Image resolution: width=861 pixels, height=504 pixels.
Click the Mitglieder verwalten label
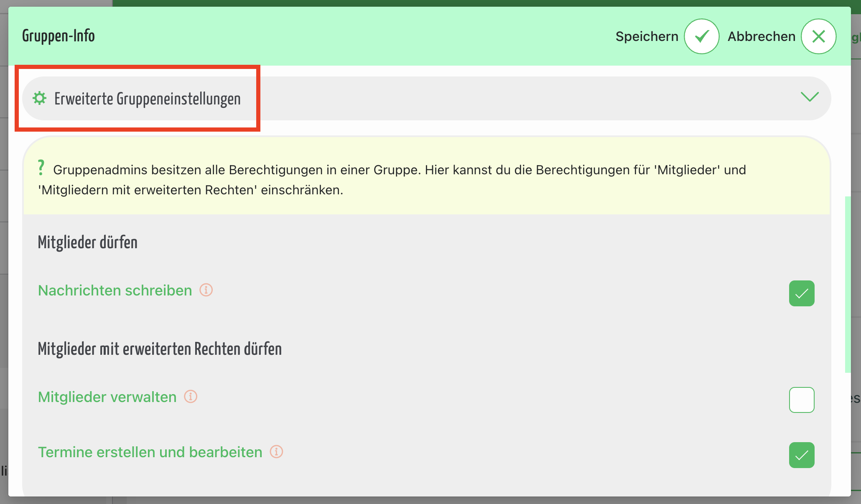tap(107, 397)
